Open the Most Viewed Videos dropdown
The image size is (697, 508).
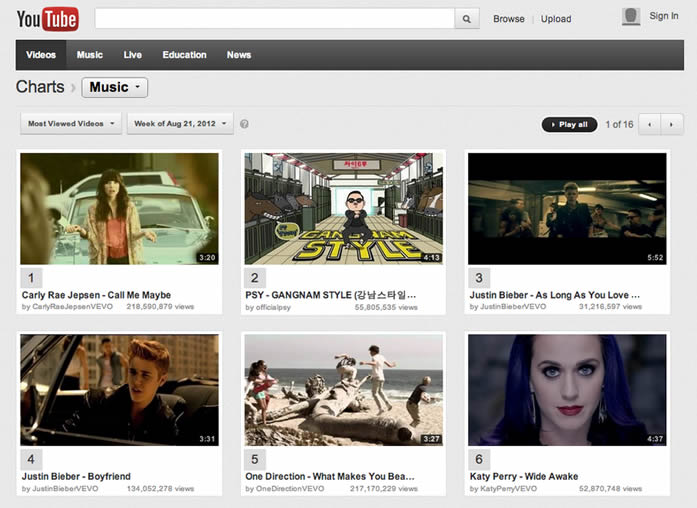coord(71,124)
